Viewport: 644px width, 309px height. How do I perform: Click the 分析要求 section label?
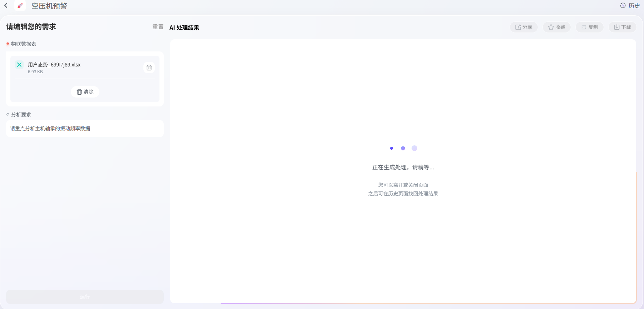(21, 115)
